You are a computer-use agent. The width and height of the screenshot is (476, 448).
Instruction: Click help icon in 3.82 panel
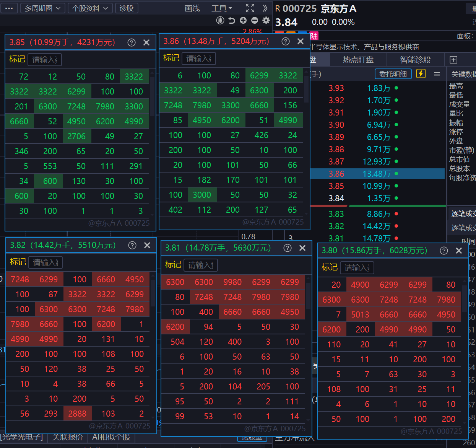tap(132, 245)
